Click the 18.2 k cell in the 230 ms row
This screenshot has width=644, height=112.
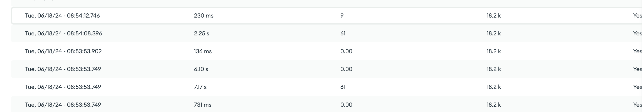point(494,16)
